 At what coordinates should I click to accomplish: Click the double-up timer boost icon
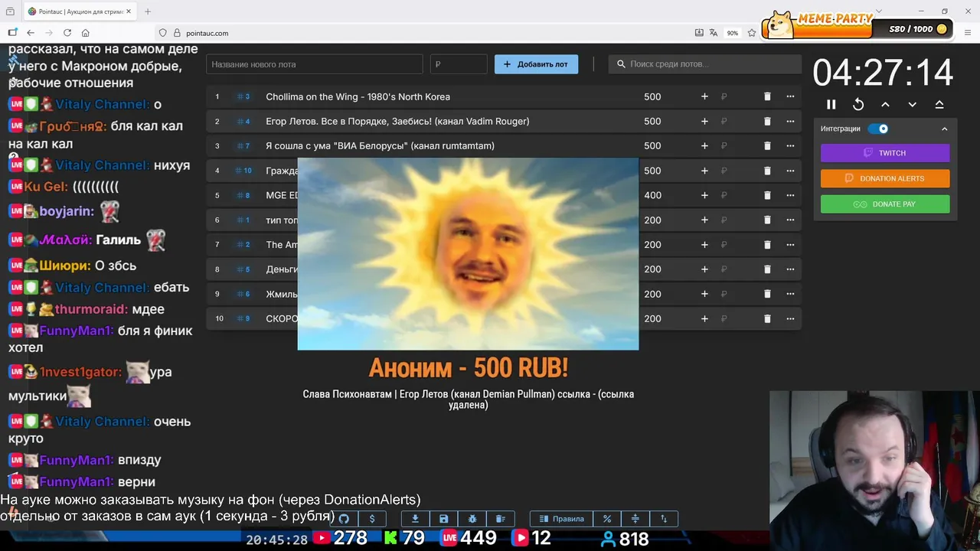click(x=939, y=104)
